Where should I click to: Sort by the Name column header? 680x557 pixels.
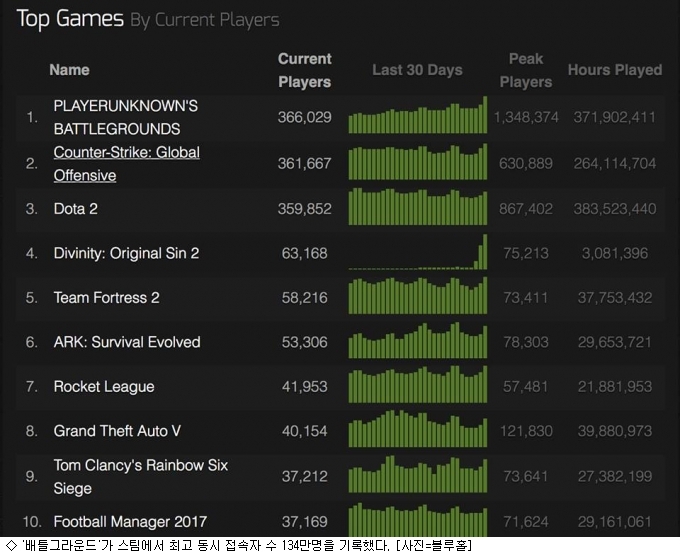(69, 70)
